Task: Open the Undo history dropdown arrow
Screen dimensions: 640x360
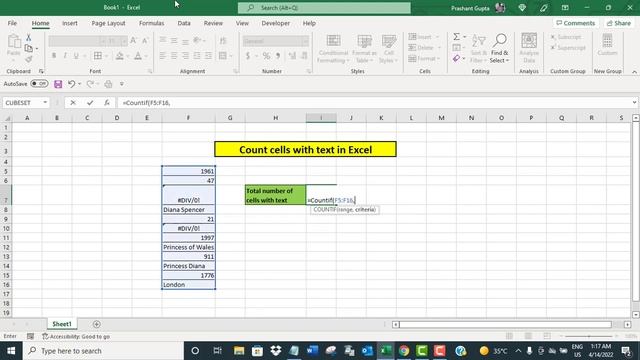Action: pyautogui.click(x=80, y=84)
